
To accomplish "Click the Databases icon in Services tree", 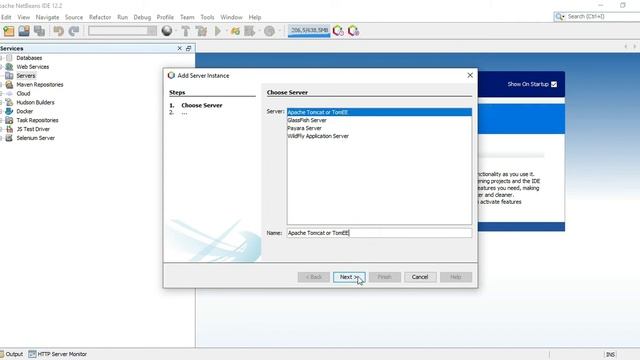I will pyautogui.click(x=9, y=58).
